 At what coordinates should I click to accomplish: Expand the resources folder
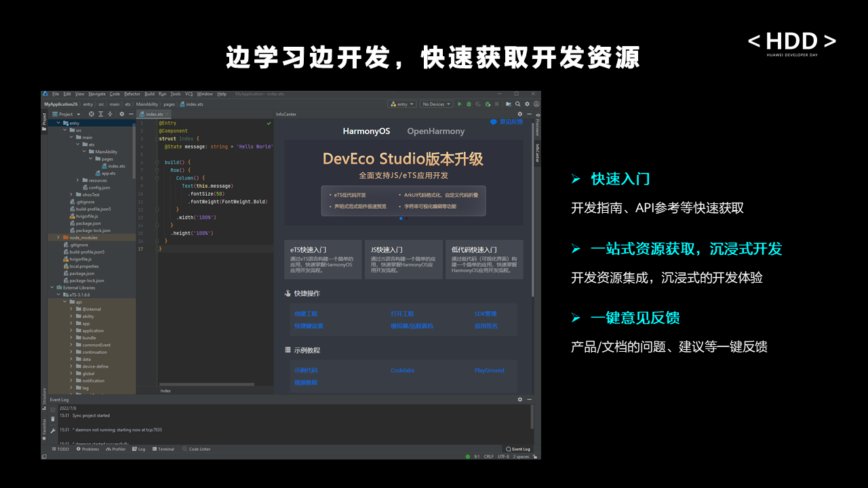pyautogui.click(x=79, y=180)
